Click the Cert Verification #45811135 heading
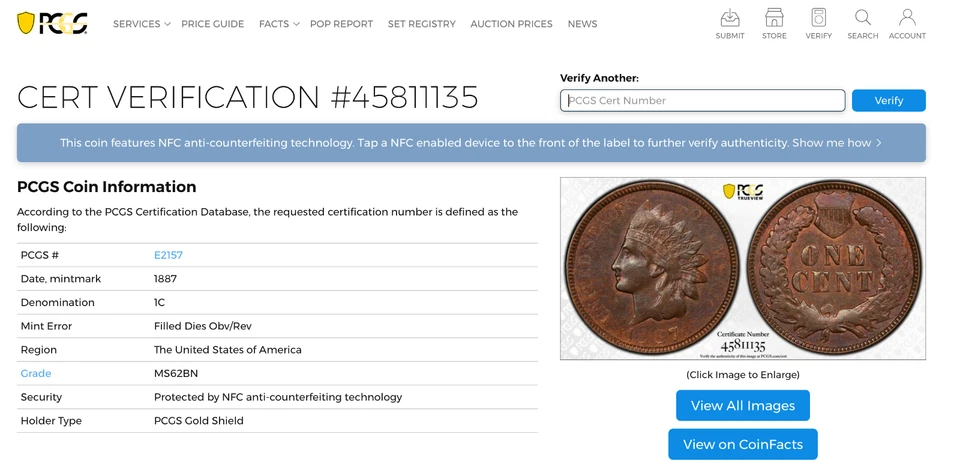Screen dimensions: 960x473 (247, 97)
